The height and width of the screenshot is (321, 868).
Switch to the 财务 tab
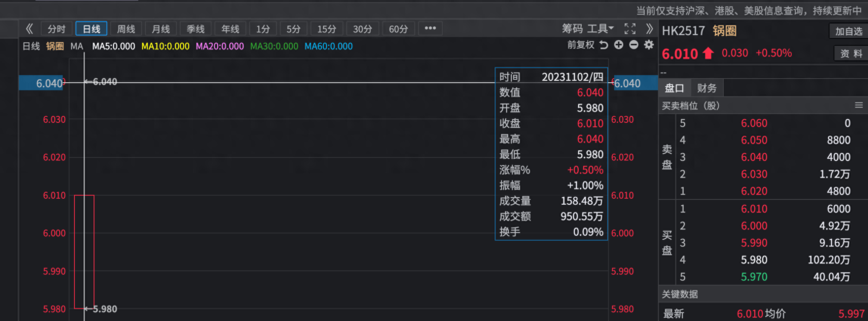tap(707, 88)
